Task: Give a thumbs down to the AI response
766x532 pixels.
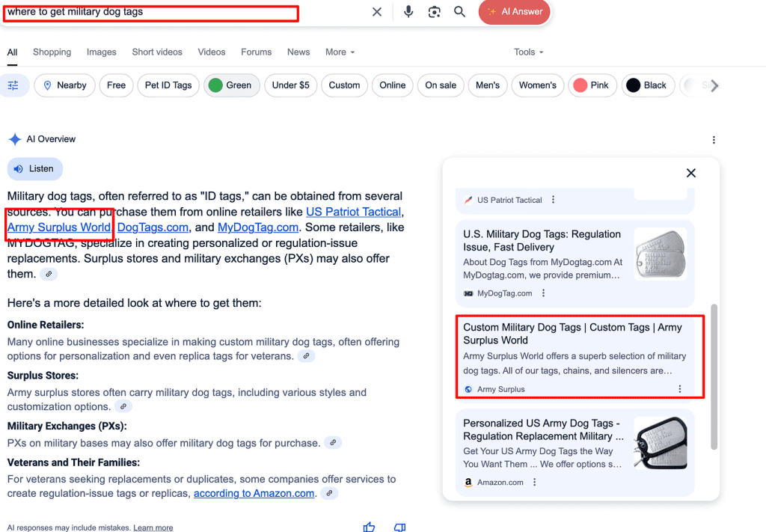Action: click(x=399, y=527)
